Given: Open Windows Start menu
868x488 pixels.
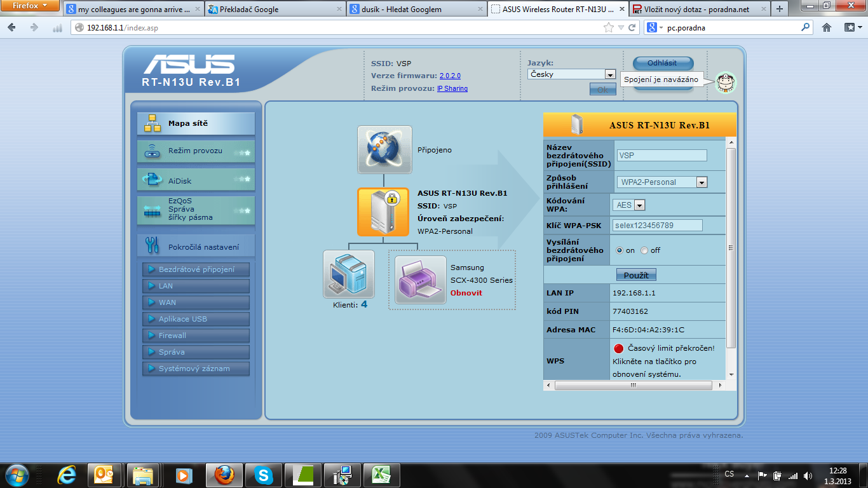Looking at the screenshot, I should (x=17, y=475).
